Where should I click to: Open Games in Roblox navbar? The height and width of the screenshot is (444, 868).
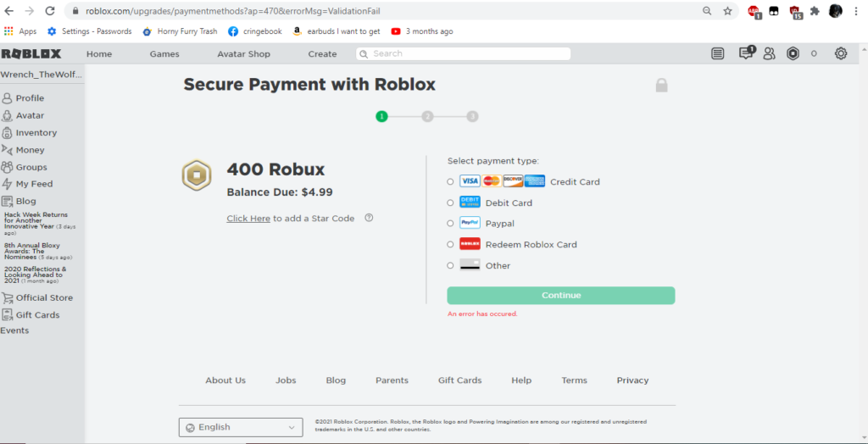click(164, 53)
